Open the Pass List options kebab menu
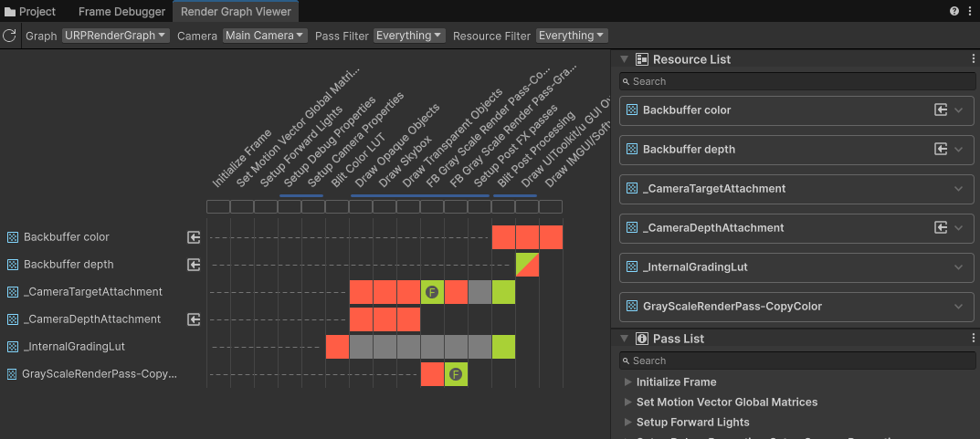The width and height of the screenshot is (980, 439). click(x=973, y=339)
